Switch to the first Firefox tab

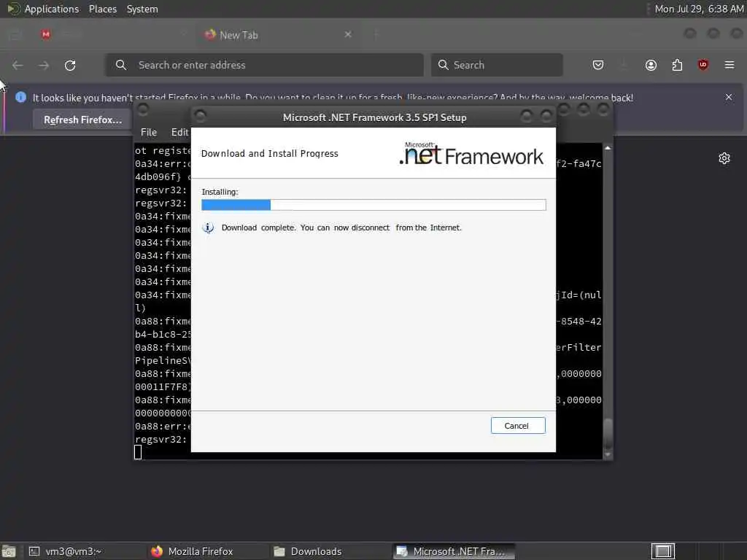coord(112,35)
